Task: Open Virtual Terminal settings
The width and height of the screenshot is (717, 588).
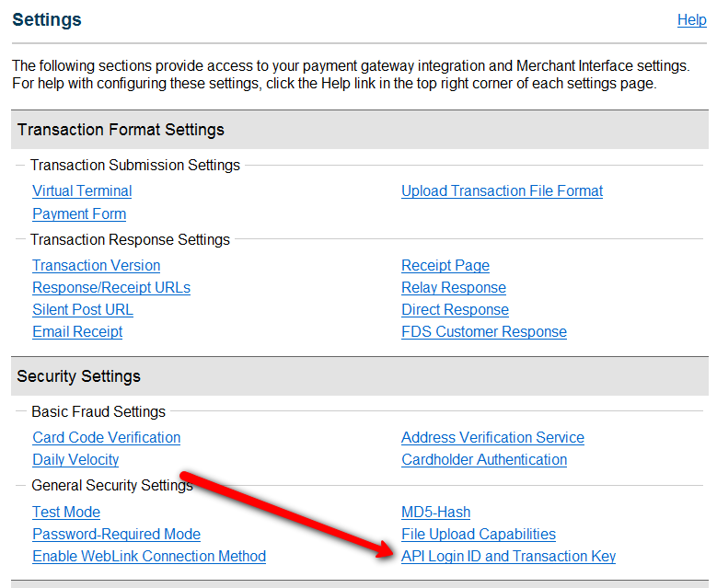Action: (82, 191)
